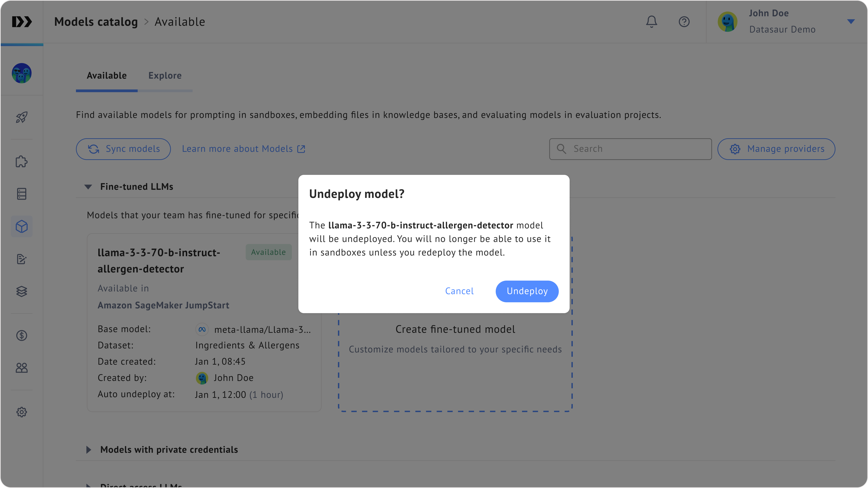The height and width of the screenshot is (488, 868).
Task: Open Learn more about Models link
Action: click(243, 149)
